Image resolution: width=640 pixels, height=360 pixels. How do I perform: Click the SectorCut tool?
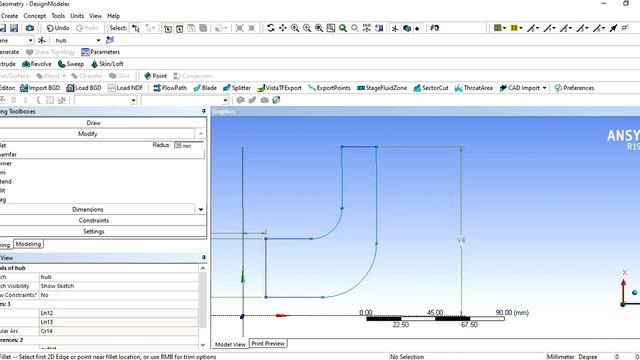click(x=431, y=88)
